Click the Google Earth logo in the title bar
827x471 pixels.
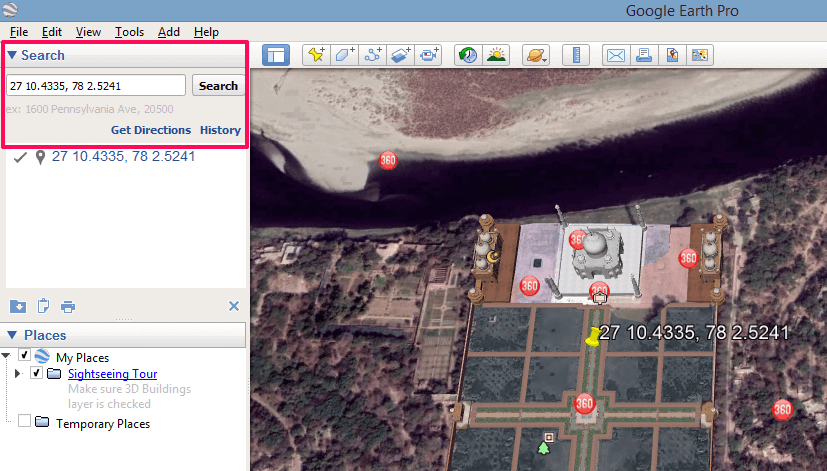pos(9,10)
